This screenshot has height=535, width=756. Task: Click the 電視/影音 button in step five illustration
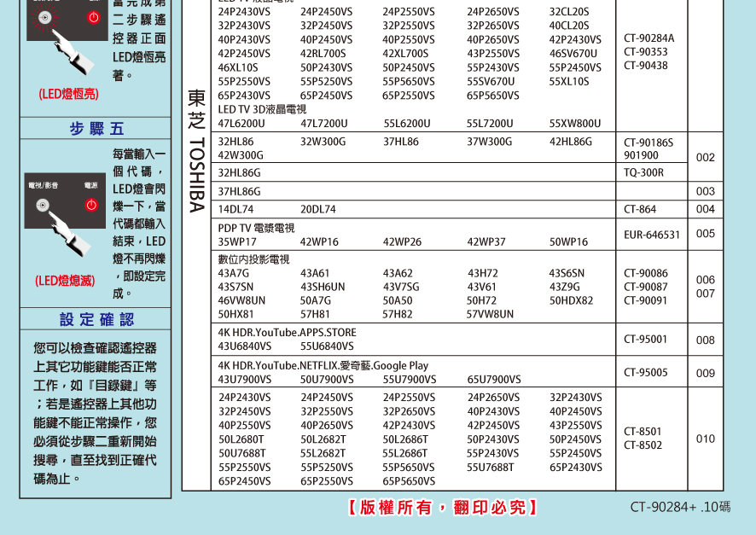point(43,206)
